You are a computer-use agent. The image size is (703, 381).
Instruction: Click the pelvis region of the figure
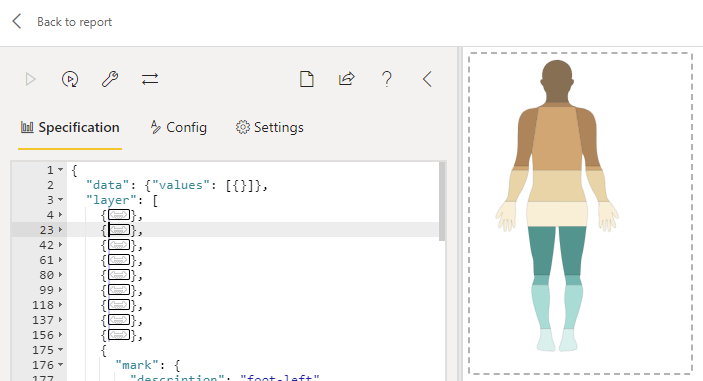tap(557, 214)
